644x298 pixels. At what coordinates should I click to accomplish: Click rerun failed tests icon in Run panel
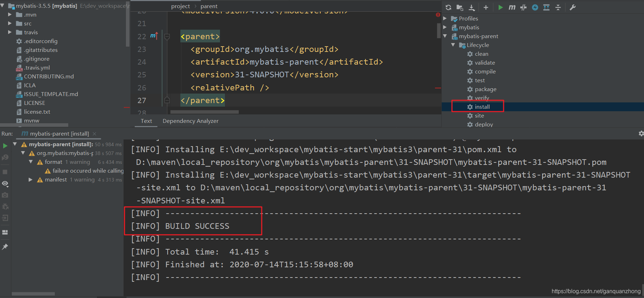[5, 157]
